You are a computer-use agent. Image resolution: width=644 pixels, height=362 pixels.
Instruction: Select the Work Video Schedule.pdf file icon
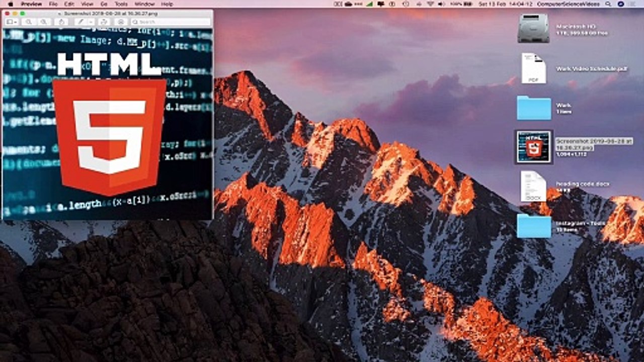[x=533, y=68]
